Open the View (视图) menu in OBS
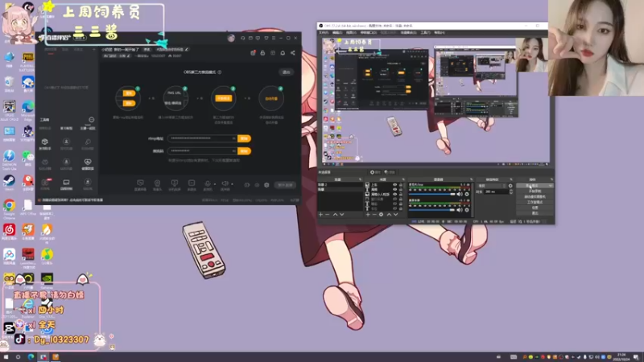This screenshot has width=644, height=362. pos(351,32)
